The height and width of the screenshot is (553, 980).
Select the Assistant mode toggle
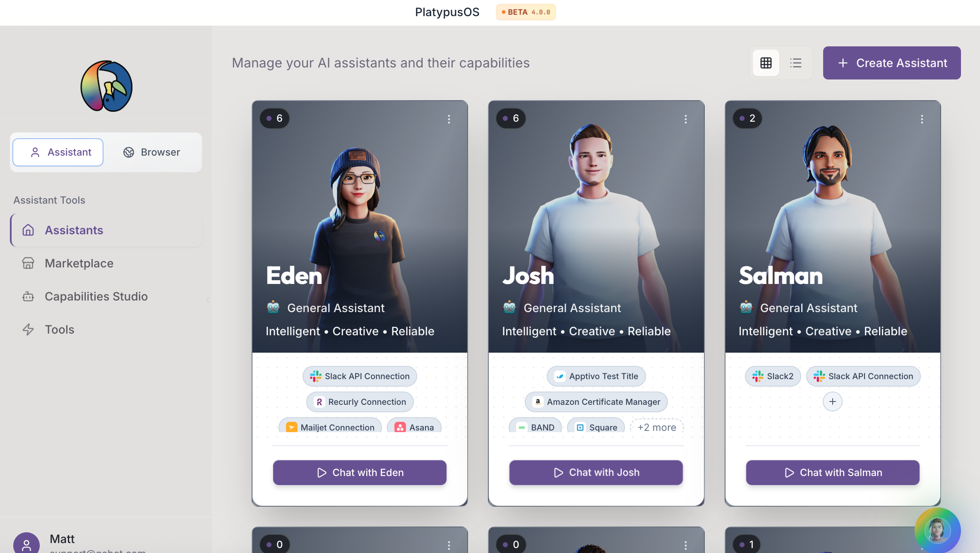(x=58, y=152)
